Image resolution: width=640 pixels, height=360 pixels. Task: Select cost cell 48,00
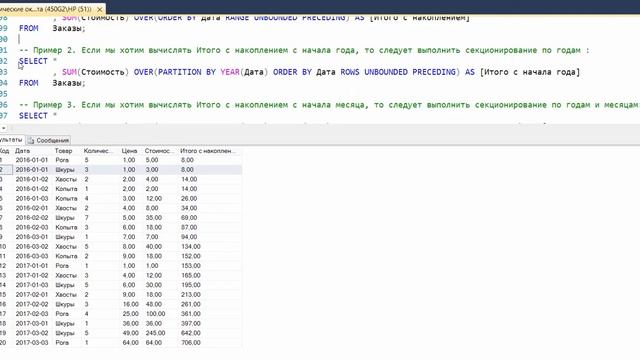(x=154, y=304)
